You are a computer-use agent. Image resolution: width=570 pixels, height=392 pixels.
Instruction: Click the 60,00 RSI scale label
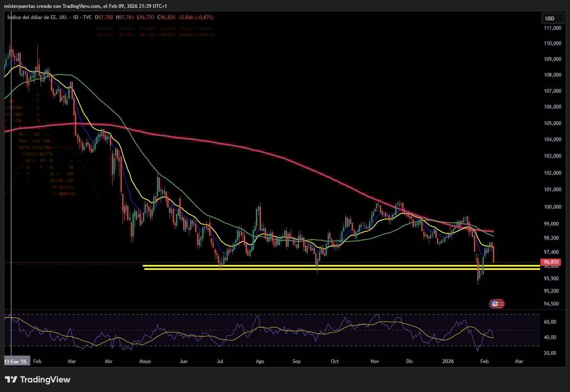coord(550,322)
